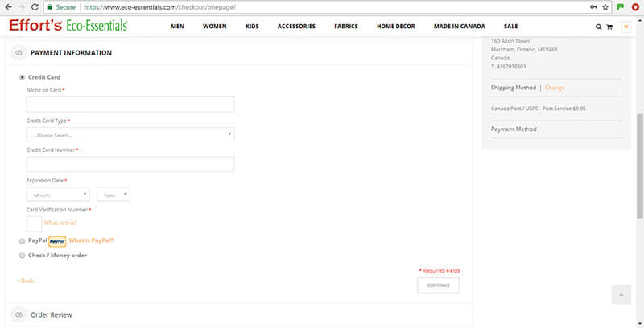Choose the Check / Money order option
Screen dimensions: 644x328
click(x=22, y=256)
